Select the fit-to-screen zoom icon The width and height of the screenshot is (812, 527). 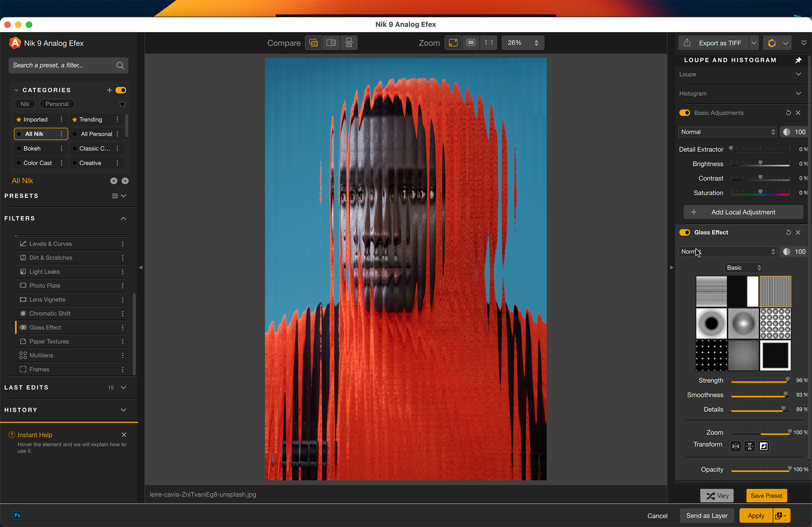tap(453, 43)
